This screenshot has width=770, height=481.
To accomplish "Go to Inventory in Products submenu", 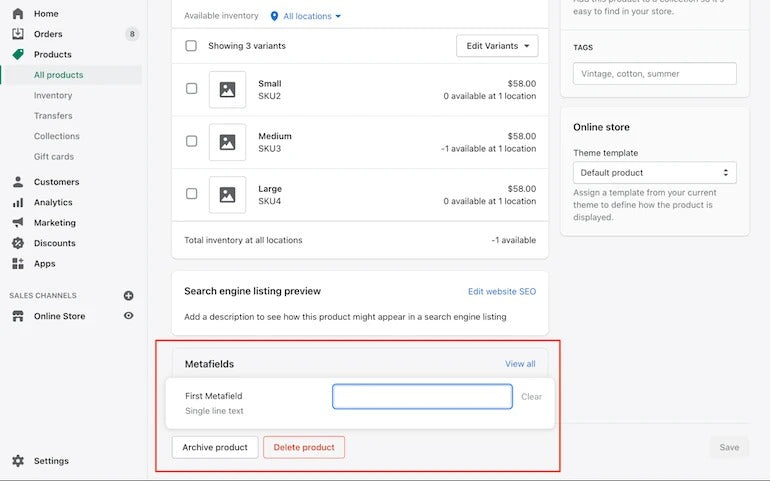I will point(53,95).
